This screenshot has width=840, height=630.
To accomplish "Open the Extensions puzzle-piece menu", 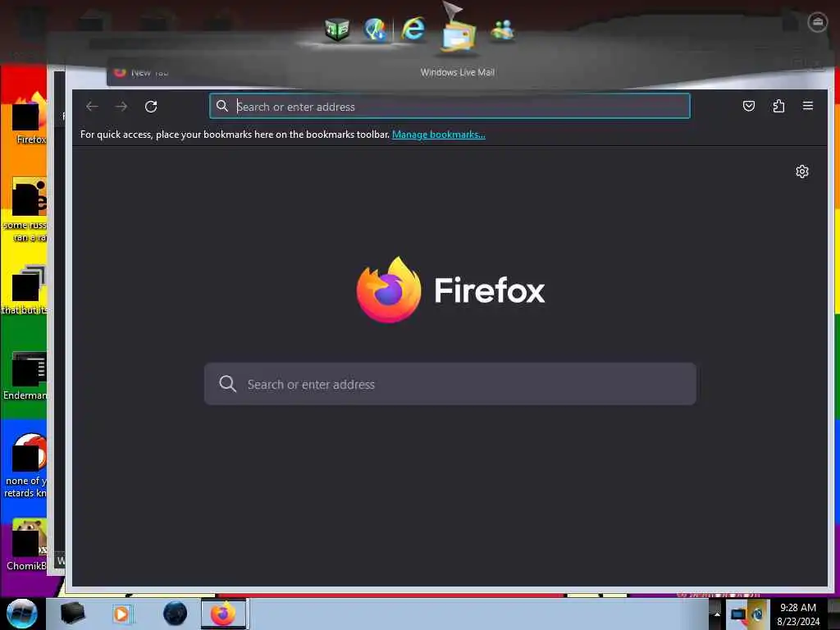I will [778, 106].
